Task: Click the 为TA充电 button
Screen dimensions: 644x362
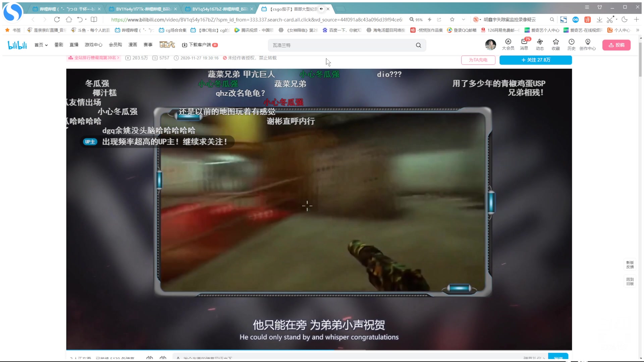Action: coord(478,60)
